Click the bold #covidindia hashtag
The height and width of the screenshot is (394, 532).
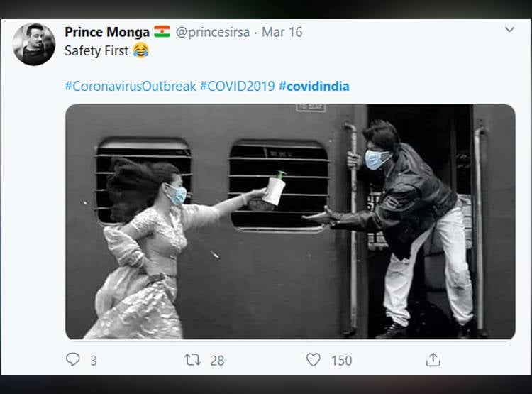click(314, 87)
